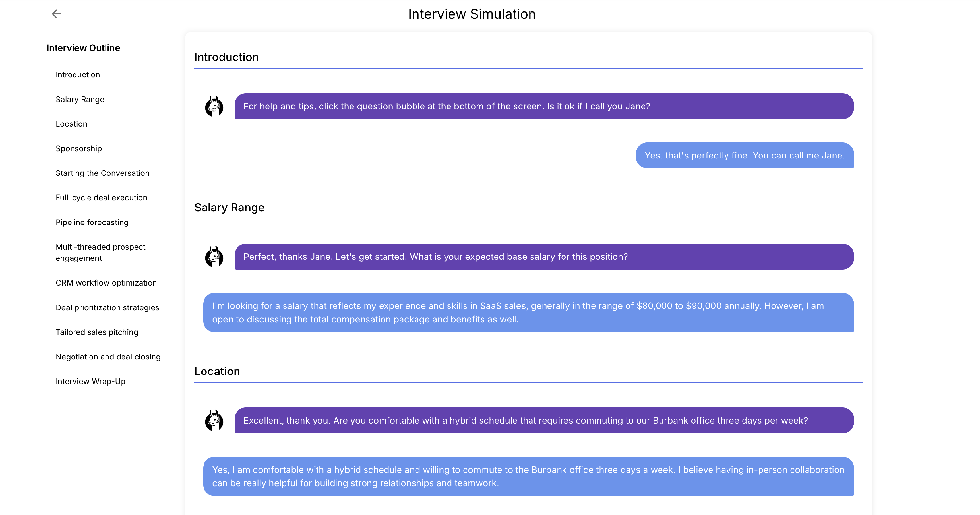The height and width of the screenshot is (515, 980).
Task: Click interviewer avatar beside salary question
Action: 214,257
